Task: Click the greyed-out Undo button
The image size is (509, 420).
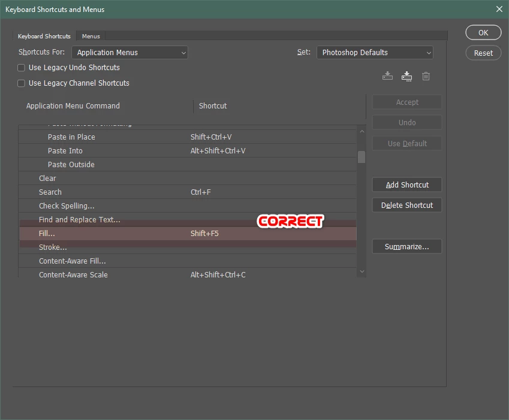Action: coord(407,123)
